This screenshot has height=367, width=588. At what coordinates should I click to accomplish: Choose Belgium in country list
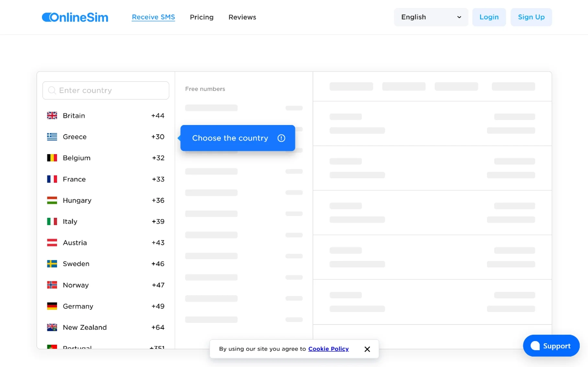tap(106, 158)
